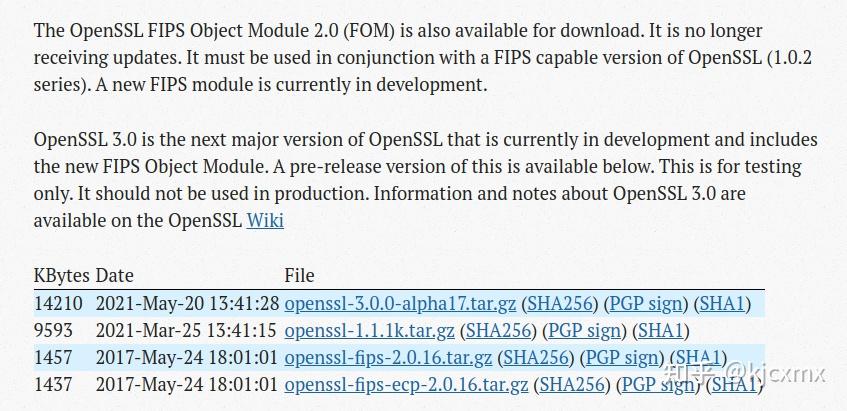Click the KBytes column header
Image resolution: width=847 pixels, height=411 pixels.
[x=62, y=276]
